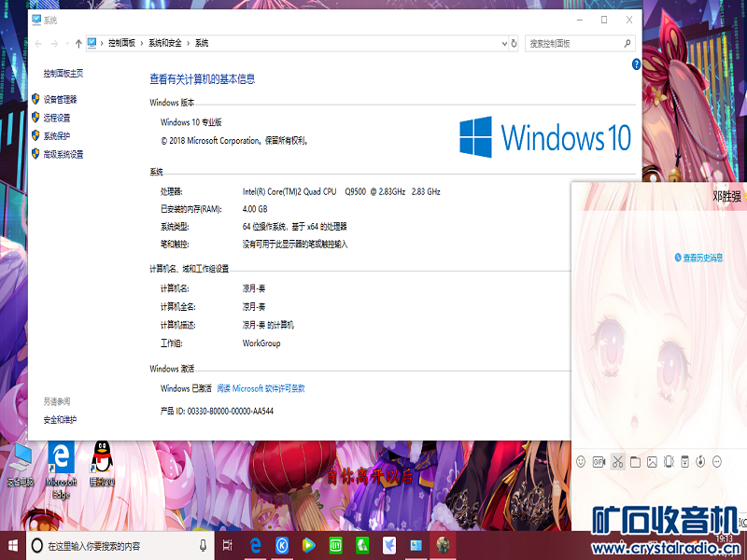Screen dimensions: 747x560
Task: View chat history via 查看历史消息
Action: coord(703,258)
